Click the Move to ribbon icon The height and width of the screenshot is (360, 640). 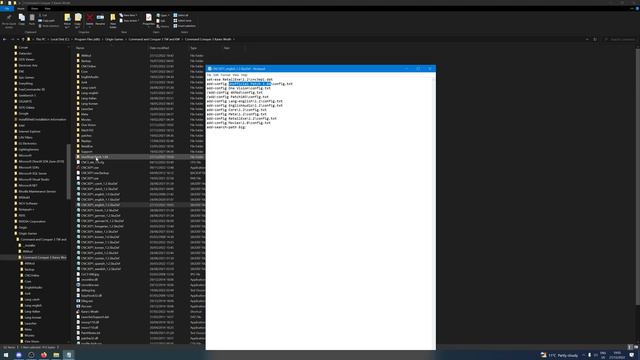pos(67,20)
